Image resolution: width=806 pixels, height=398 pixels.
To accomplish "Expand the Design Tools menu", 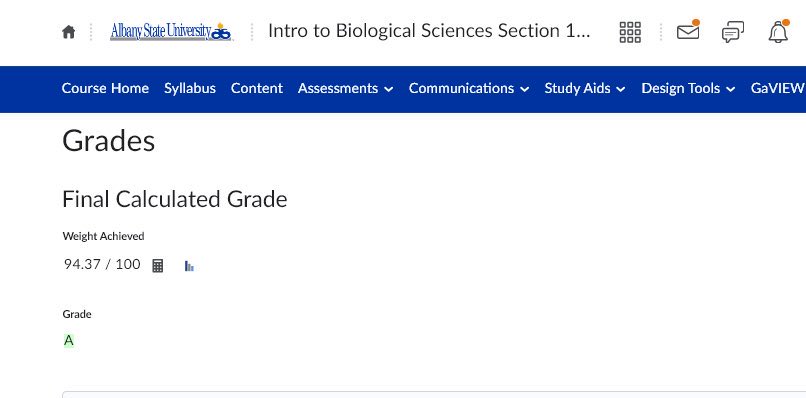I will click(688, 88).
